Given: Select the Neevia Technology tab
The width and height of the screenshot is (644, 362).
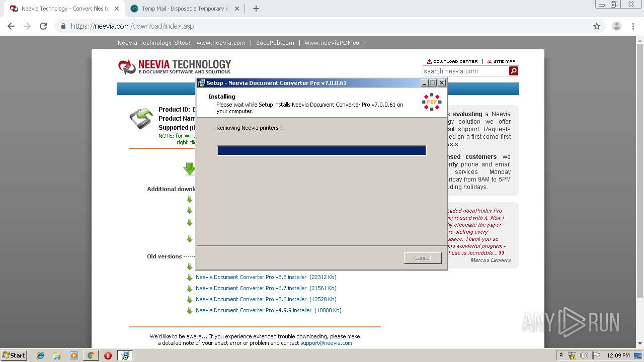Looking at the screenshot, I should pos(64,9).
